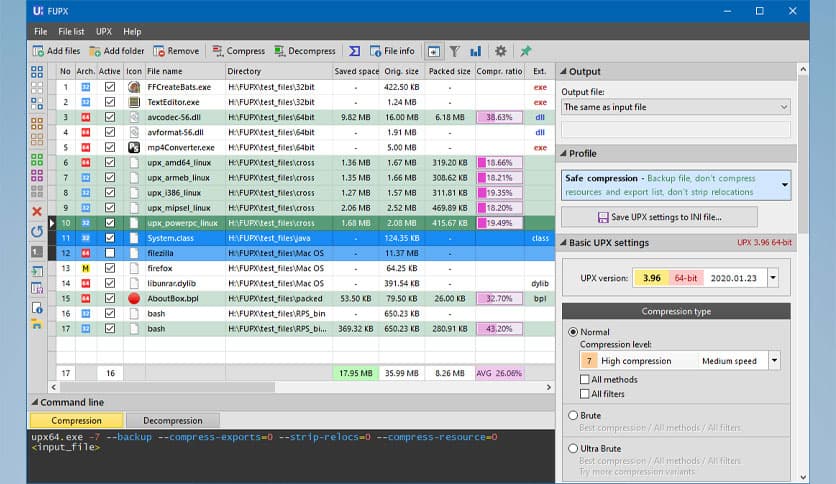Viewport: 836px width, 484px height.
Task: Sort by the Orig. size column header
Action: 402,71
